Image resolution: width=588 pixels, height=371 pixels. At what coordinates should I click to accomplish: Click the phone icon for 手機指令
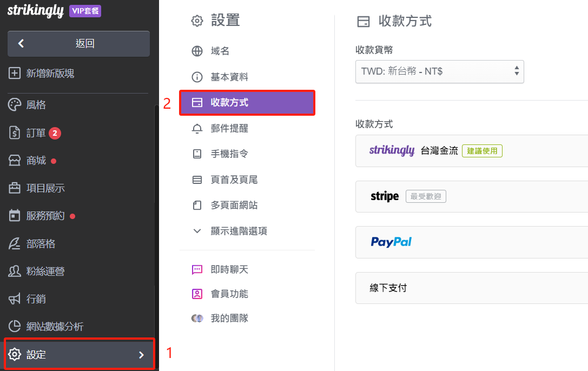(x=197, y=154)
